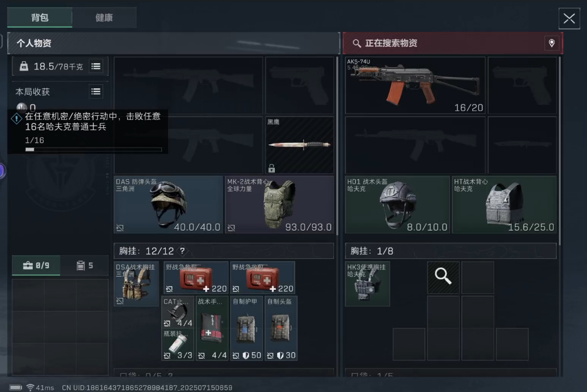
Task: Click the loot panel scrollbar
Action: click(560, 151)
